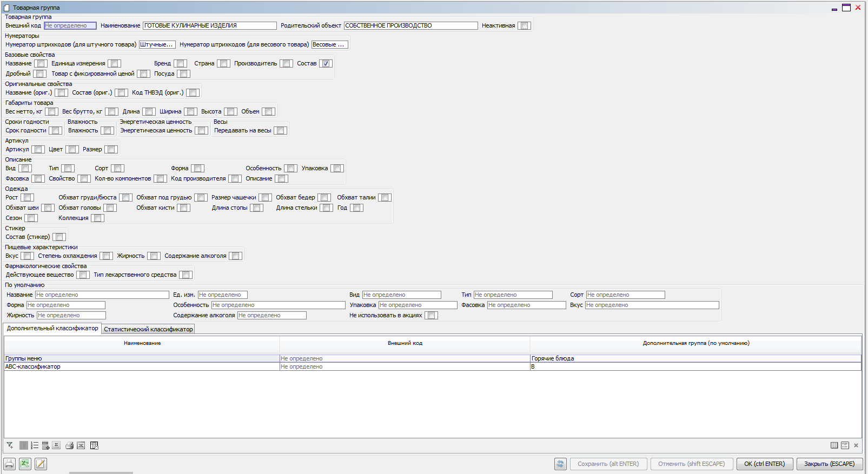Click the add filter funnel icon
This screenshot has height=474, width=868.
tap(10, 445)
